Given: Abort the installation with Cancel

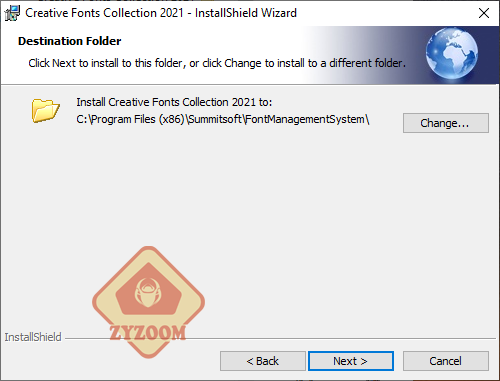Looking at the screenshot, I should click(x=446, y=361).
